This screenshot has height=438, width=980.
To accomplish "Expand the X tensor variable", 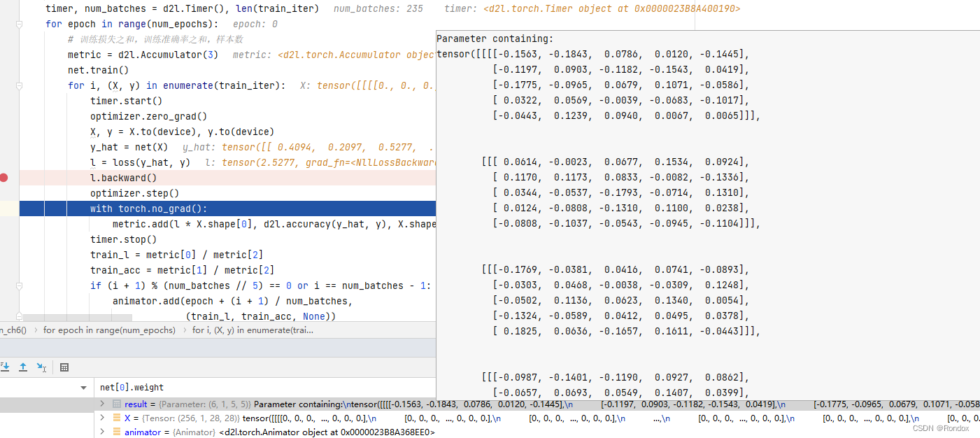I will [x=102, y=418].
